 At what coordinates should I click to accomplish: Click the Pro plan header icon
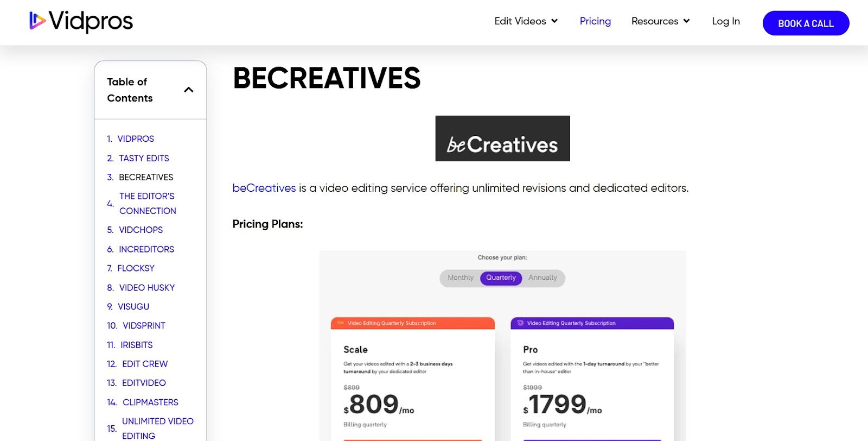click(x=520, y=323)
